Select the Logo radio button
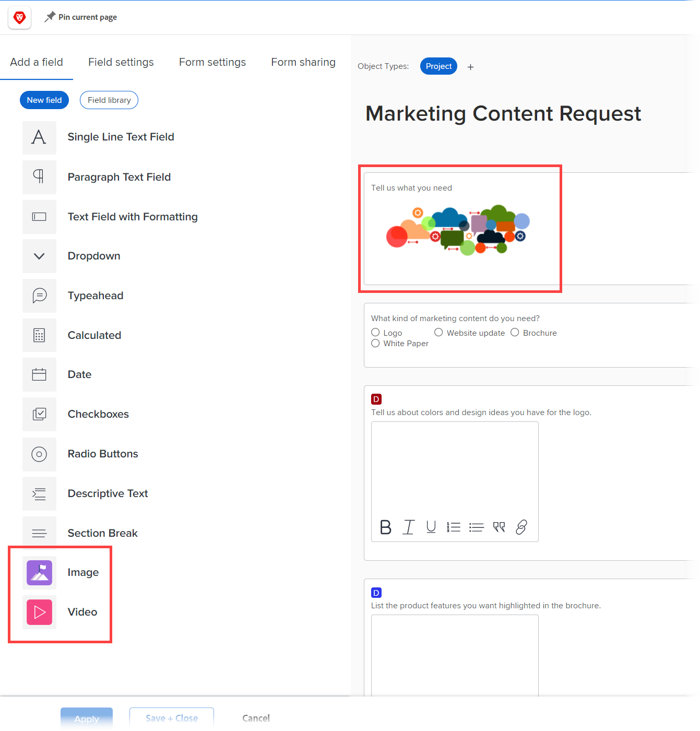Image resolution: width=700 pixels, height=731 pixels. click(375, 333)
